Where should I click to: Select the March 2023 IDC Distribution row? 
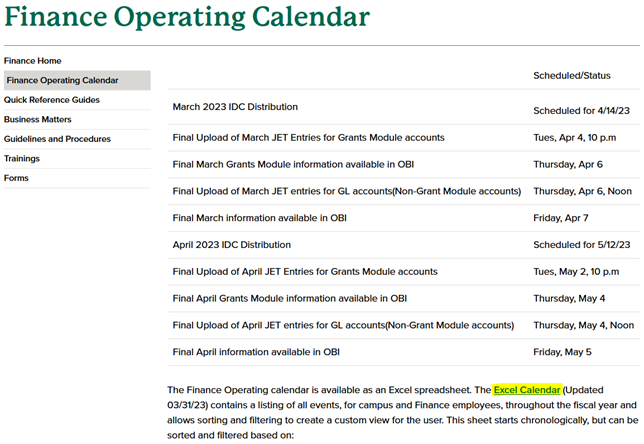pyautogui.click(x=235, y=107)
